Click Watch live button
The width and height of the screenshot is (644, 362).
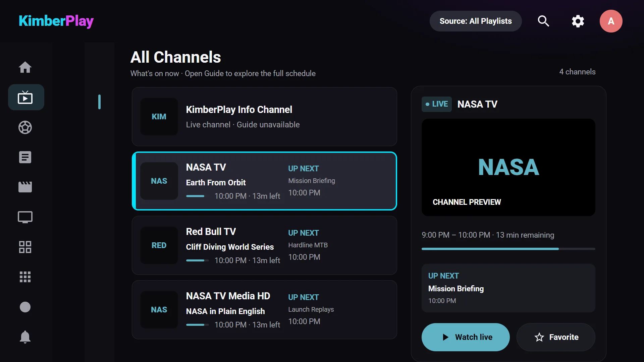coord(466,337)
